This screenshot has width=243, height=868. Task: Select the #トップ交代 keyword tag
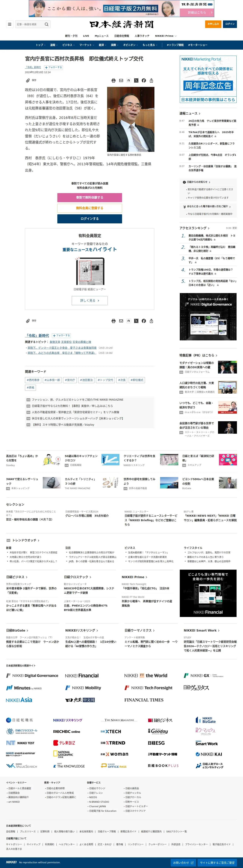pos(105,380)
